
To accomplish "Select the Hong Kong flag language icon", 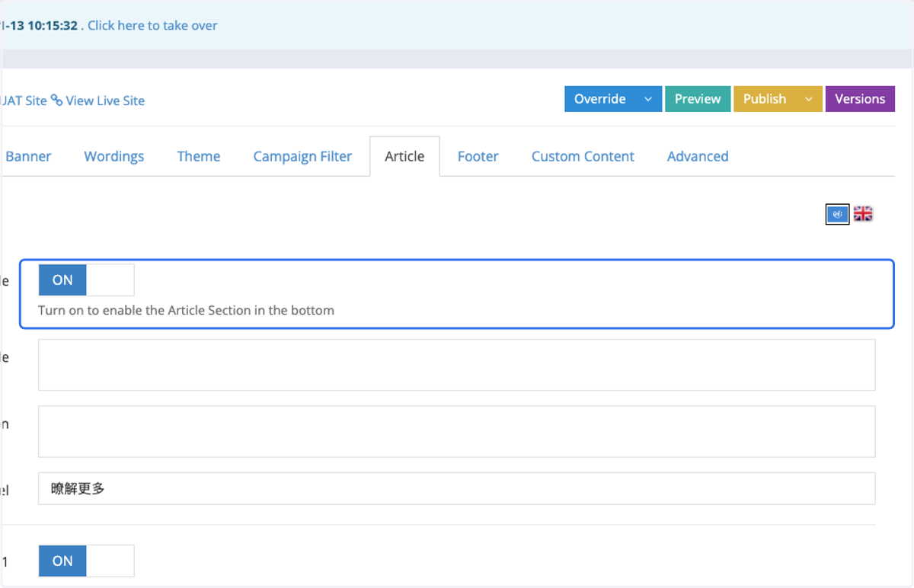I will pyautogui.click(x=837, y=214).
